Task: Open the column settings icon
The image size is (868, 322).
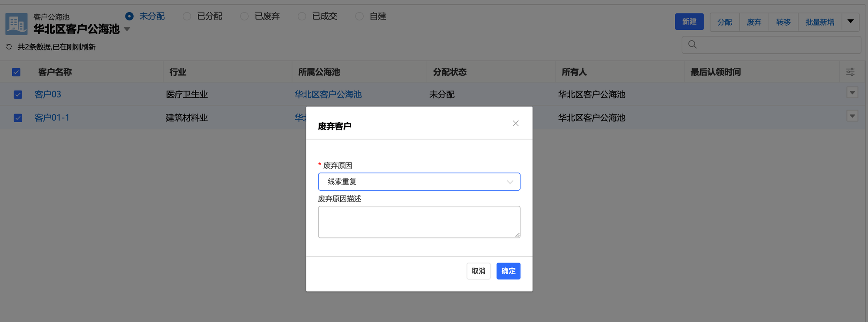Action: coord(850,72)
